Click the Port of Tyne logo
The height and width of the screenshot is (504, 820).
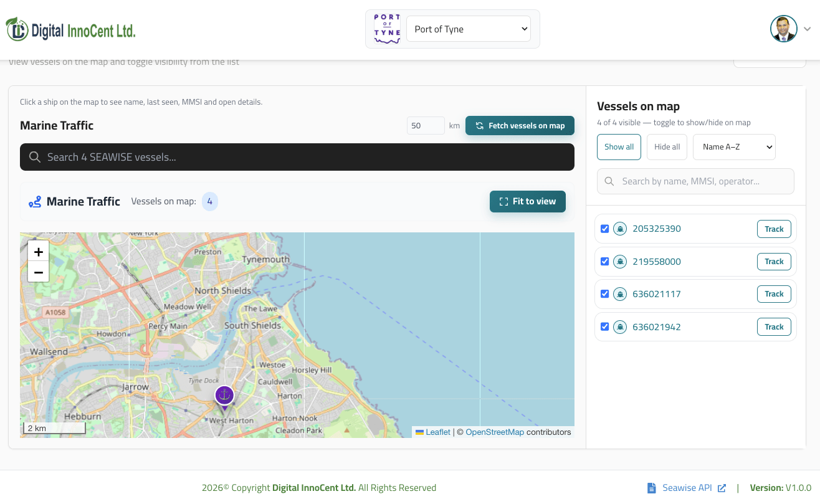pyautogui.click(x=387, y=29)
